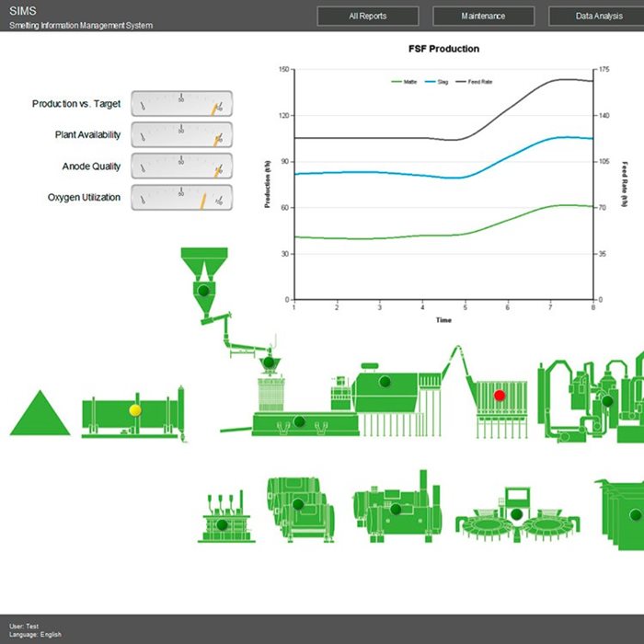The width and height of the screenshot is (644, 644).
Task: Click the Feed Rate legend entry
Action: pyautogui.click(x=474, y=82)
